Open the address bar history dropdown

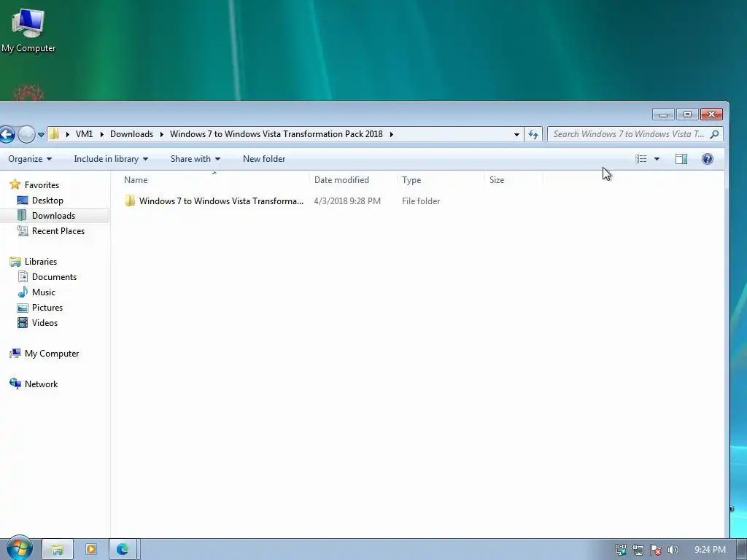pyautogui.click(x=516, y=134)
